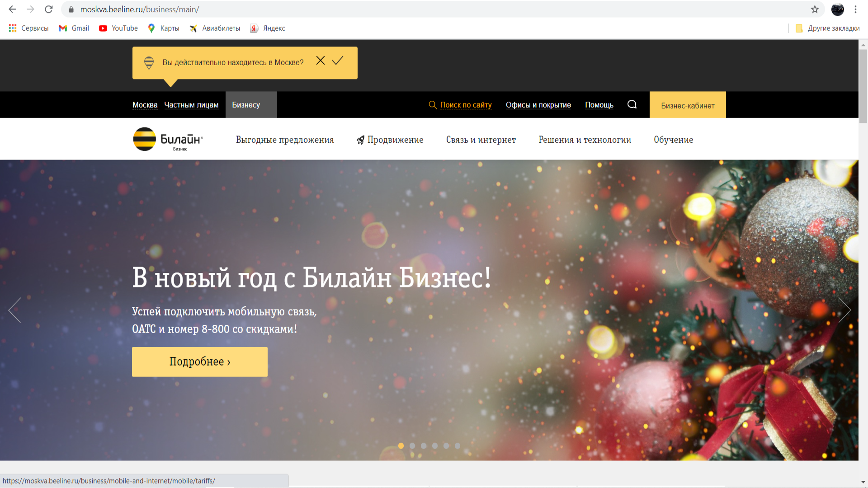Click the browser forward arrow
Screen dimensions: 868x488
click(30, 9)
